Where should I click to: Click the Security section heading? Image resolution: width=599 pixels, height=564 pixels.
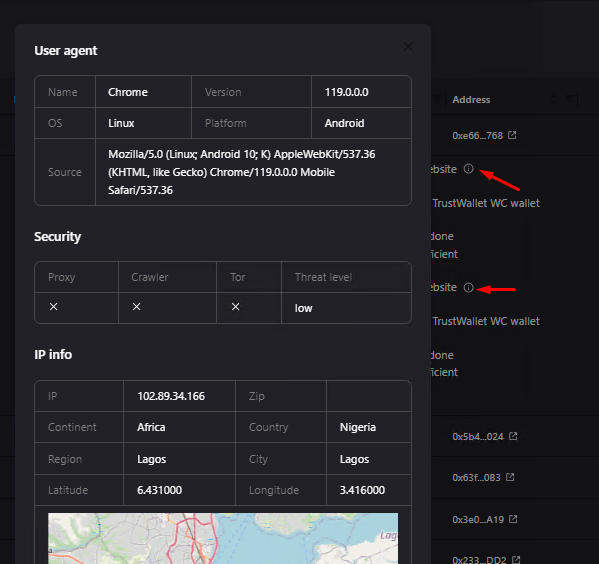click(58, 237)
